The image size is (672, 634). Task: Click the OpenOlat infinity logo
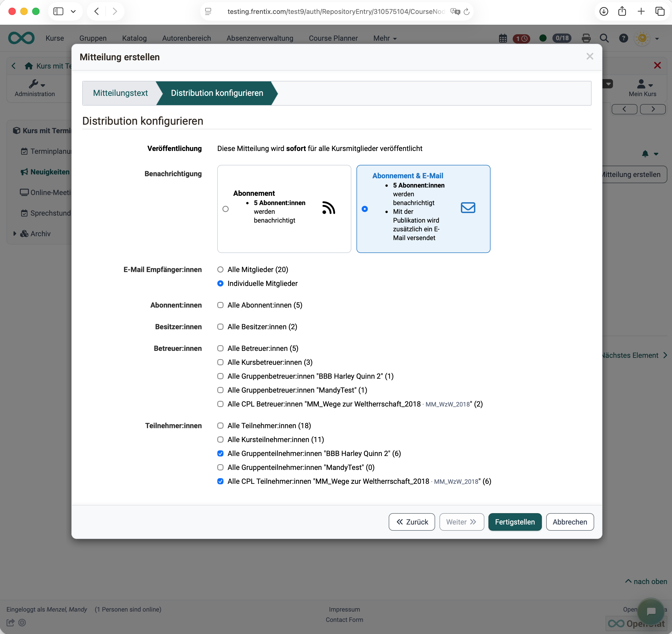21,38
